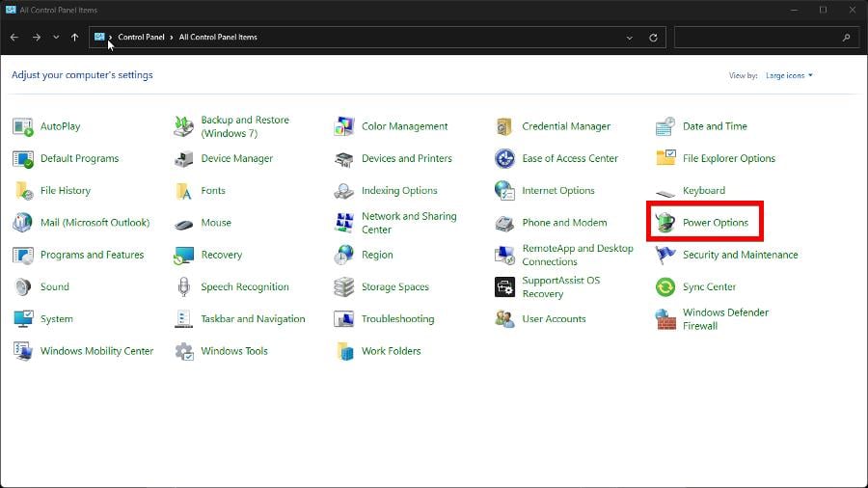Go forward with the Forward arrow
Image resolution: width=868 pixels, height=488 pixels.
click(37, 37)
